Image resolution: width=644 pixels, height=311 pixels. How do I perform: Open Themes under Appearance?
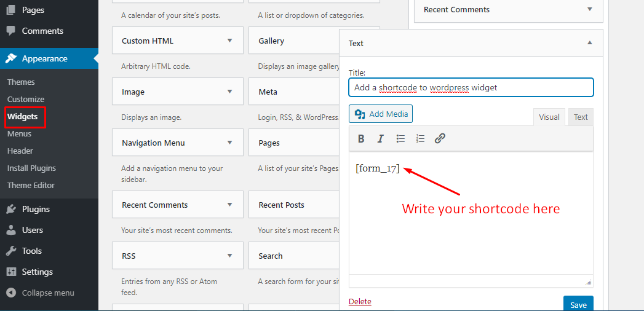[21, 82]
